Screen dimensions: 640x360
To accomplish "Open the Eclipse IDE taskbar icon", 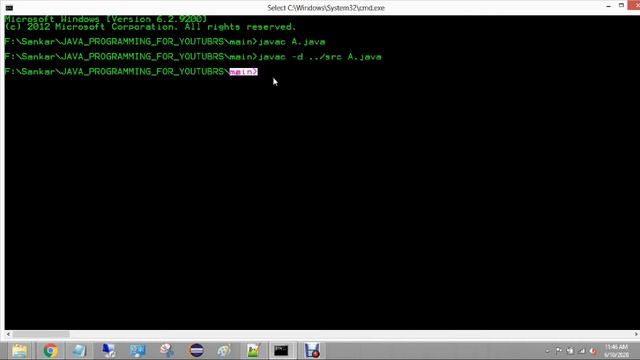I will 196,350.
